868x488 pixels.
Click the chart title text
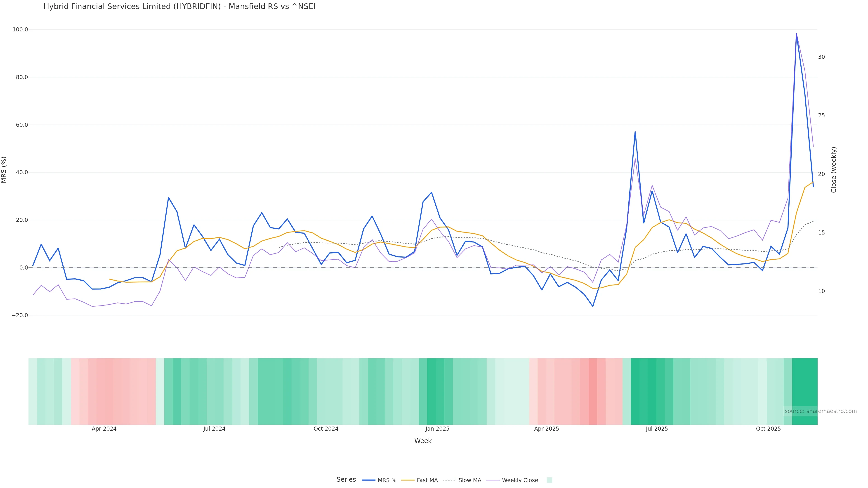pyautogui.click(x=179, y=7)
